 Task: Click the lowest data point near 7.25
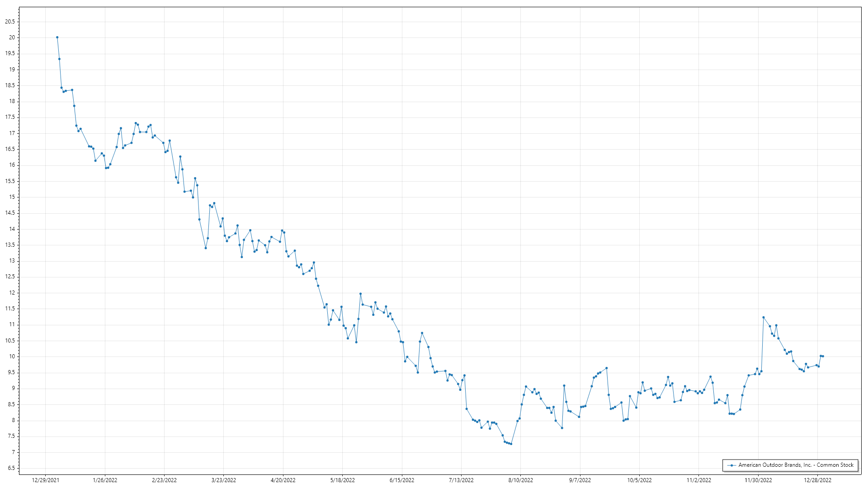511,444
